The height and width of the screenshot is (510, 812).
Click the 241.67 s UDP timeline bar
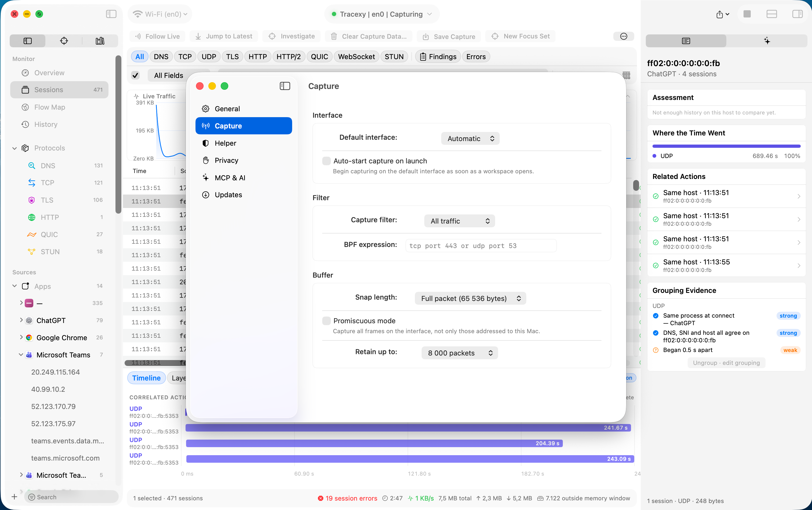(x=408, y=428)
